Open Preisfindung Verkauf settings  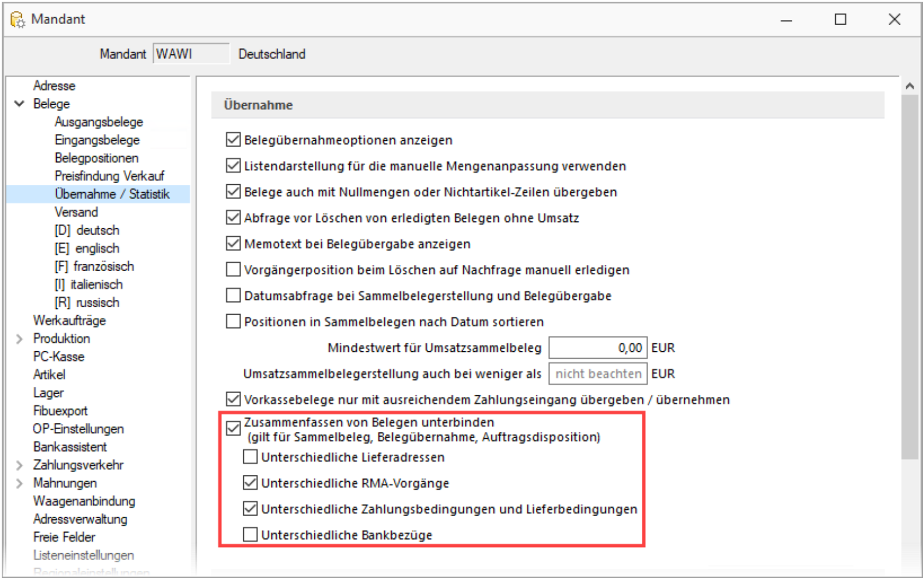(x=109, y=176)
